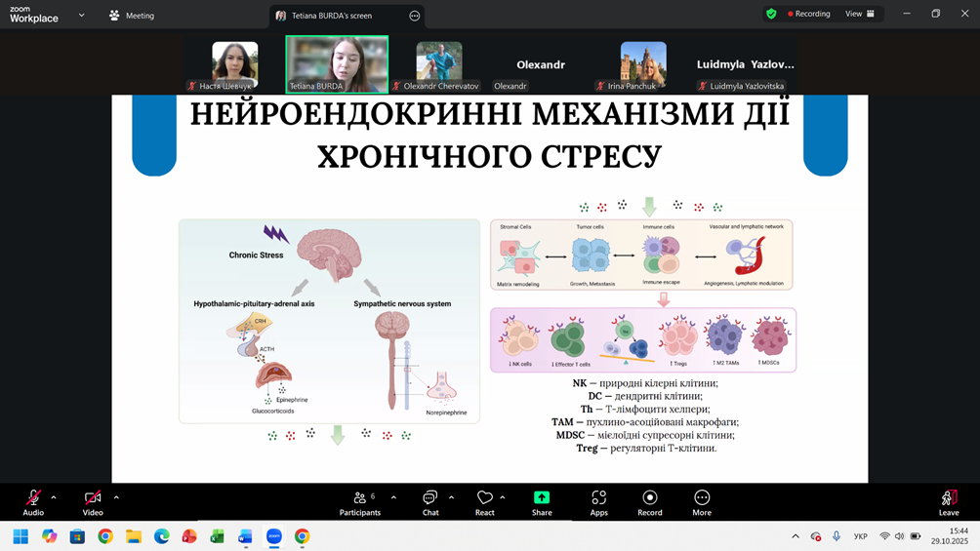Expand the audio settings arrow
Viewport: 980px width, 551px height.
pyautogui.click(x=54, y=497)
